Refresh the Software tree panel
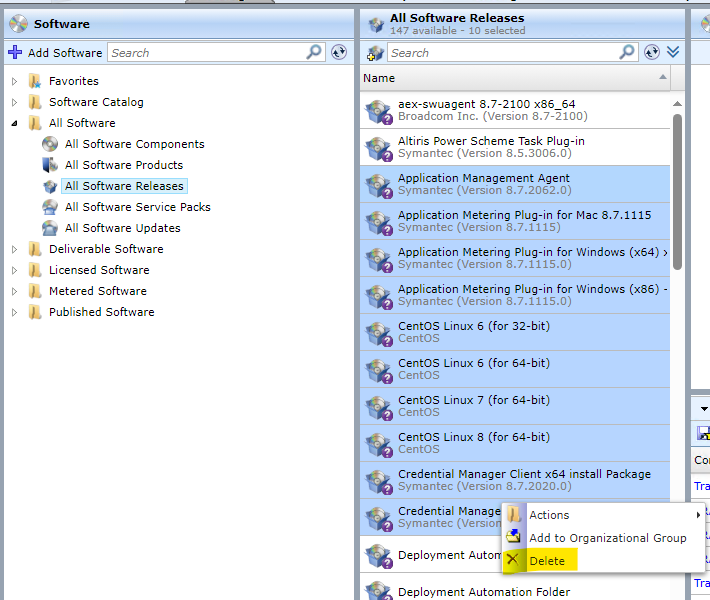This screenshot has height=600, width=710. [339, 52]
